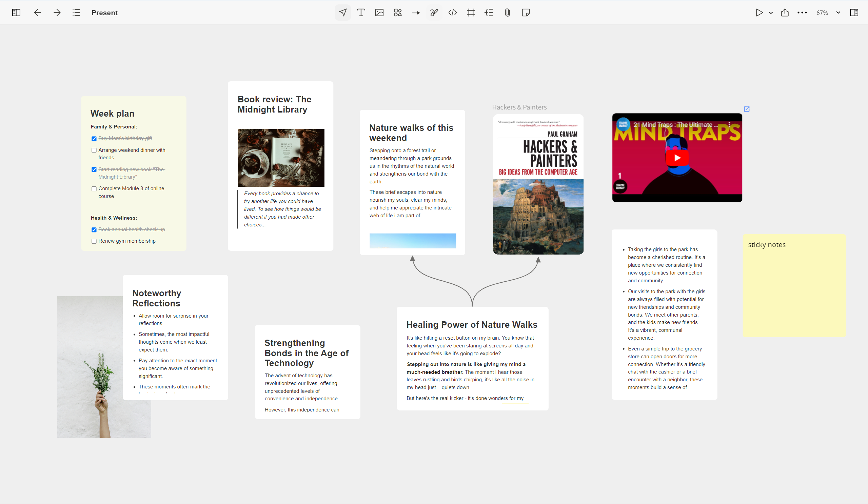Screen dimensions: 868x504
Task: Select the Hackers & Painters book cover
Action: (538, 184)
